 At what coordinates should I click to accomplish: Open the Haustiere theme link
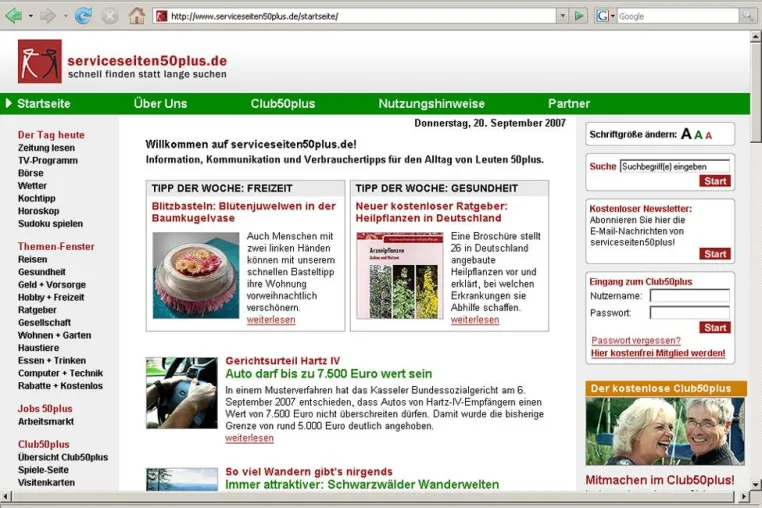pos(38,348)
